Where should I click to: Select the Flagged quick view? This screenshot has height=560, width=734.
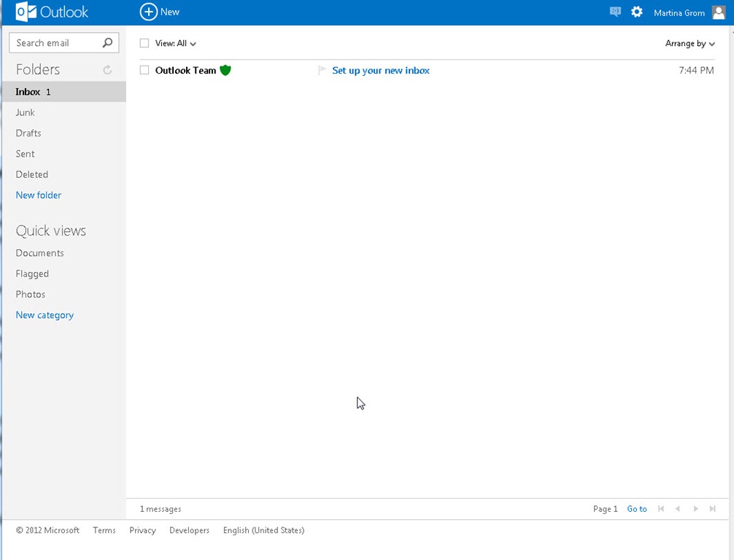pyautogui.click(x=32, y=273)
